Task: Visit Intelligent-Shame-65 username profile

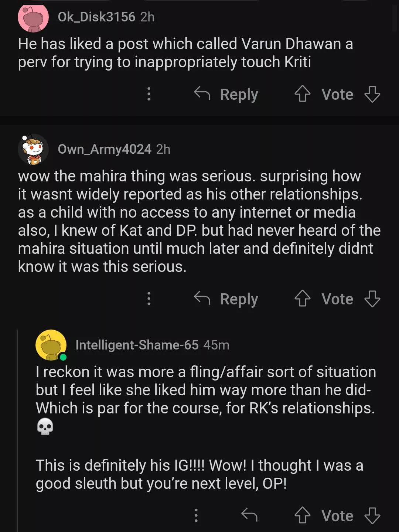Action: (137, 345)
